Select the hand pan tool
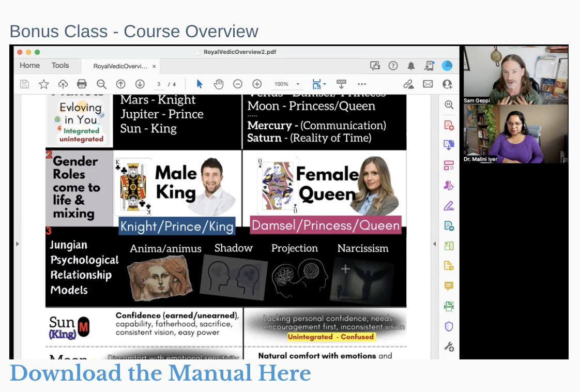 pos(219,84)
